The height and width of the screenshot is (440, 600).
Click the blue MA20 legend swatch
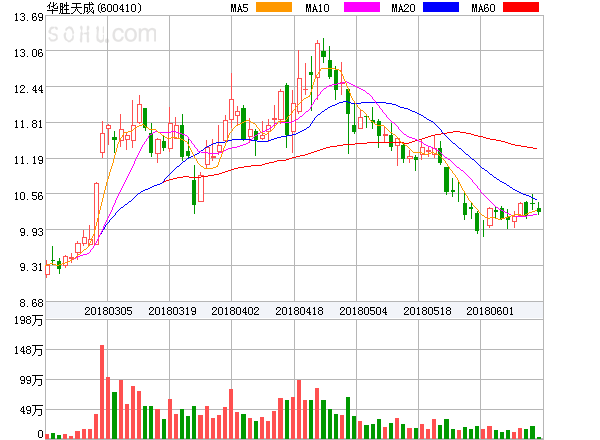tap(441, 7)
